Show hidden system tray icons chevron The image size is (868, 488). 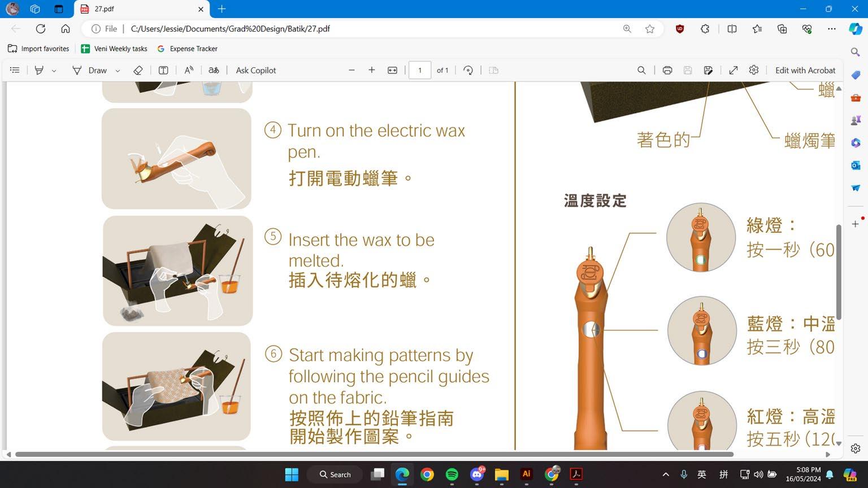point(666,474)
